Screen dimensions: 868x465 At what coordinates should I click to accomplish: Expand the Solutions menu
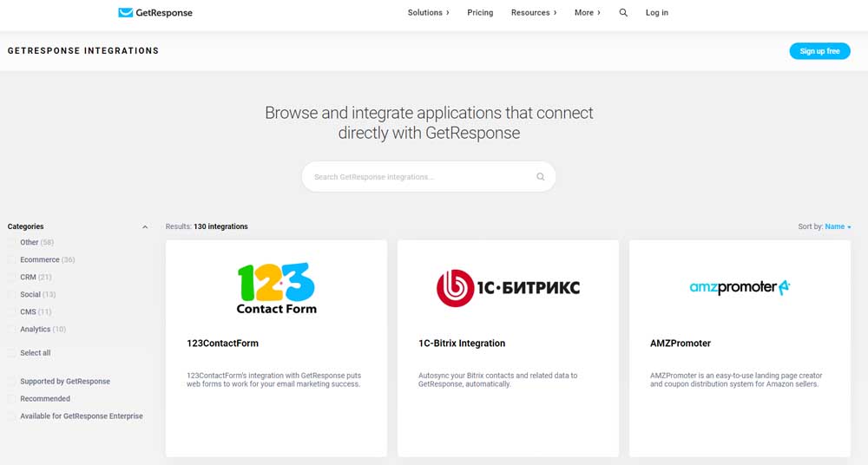coord(429,13)
